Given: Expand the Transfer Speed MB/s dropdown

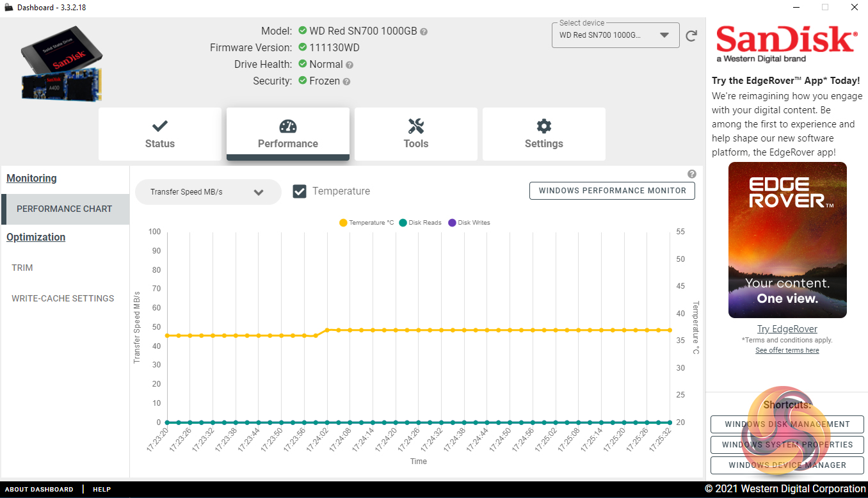Looking at the screenshot, I should pyautogui.click(x=208, y=192).
